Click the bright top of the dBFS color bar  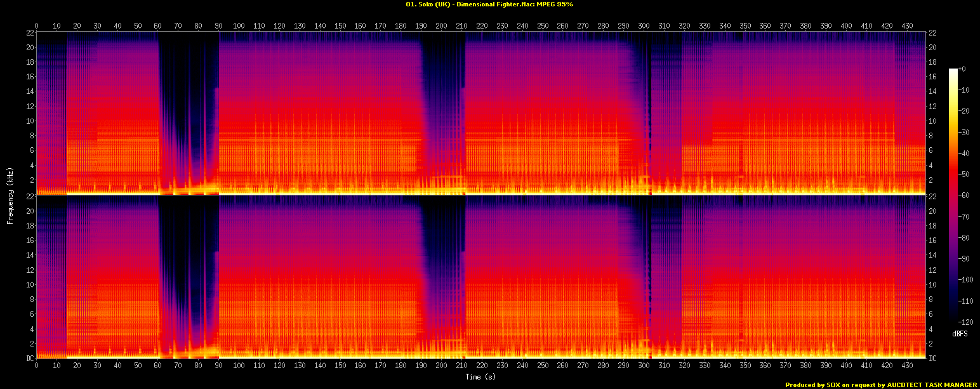pos(953,72)
